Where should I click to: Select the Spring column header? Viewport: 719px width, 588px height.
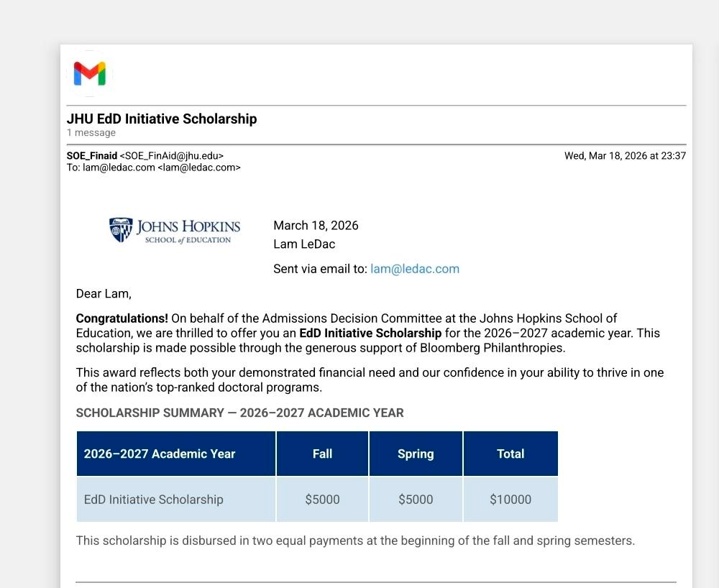point(416,454)
